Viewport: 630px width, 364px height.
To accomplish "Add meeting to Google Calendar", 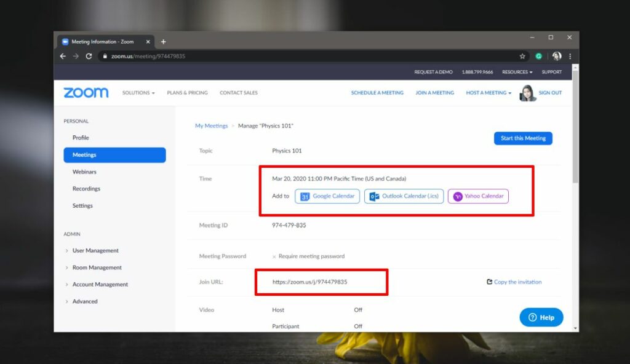I will (327, 196).
